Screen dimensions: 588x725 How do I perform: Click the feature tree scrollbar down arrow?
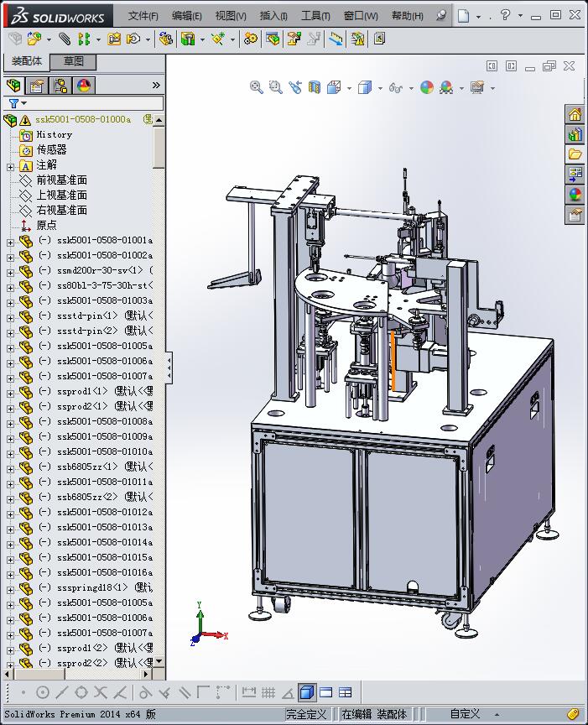coord(159,662)
